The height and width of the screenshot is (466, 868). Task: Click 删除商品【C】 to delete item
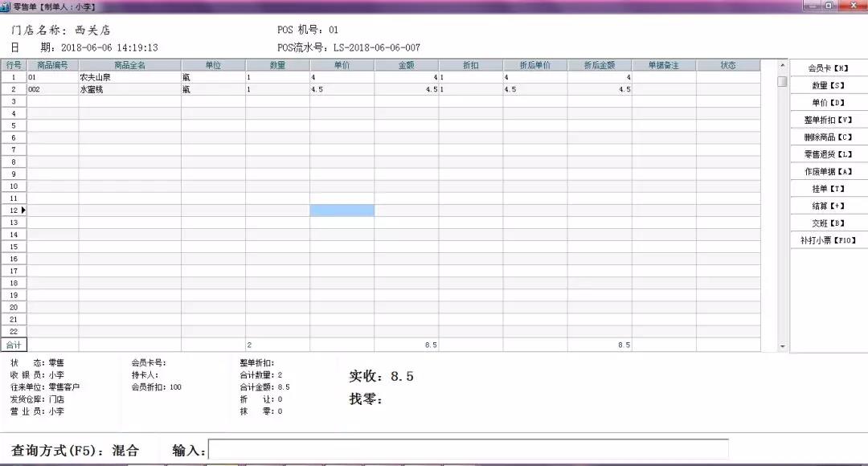point(828,137)
